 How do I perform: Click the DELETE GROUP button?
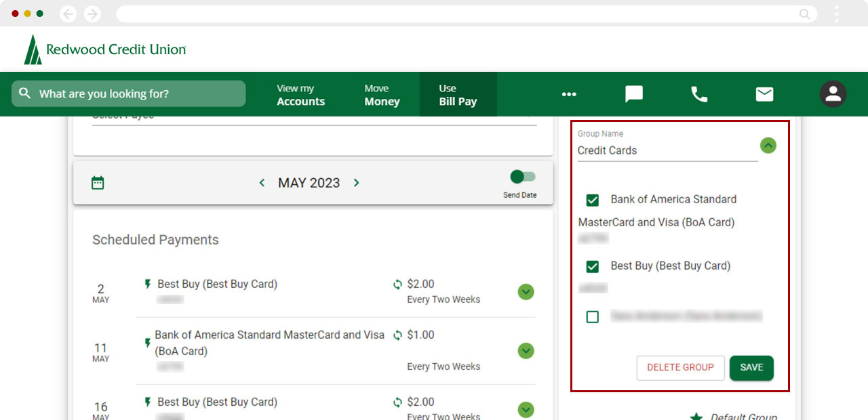[680, 367]
